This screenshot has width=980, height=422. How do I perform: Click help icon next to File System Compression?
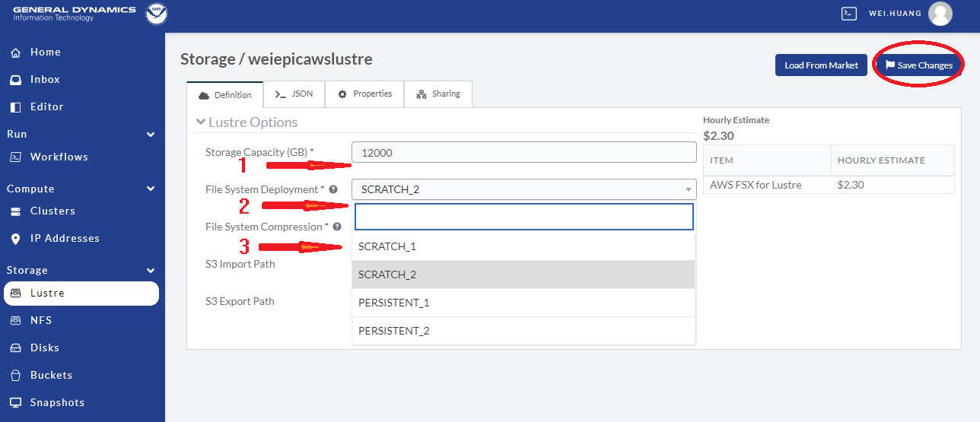coord(337,227)
